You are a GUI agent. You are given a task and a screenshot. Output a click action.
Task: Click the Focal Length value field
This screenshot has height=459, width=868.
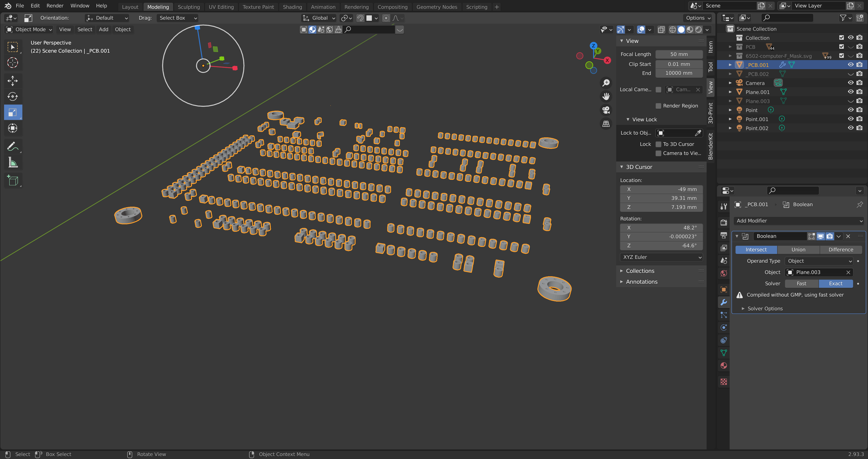coord(679,54)
